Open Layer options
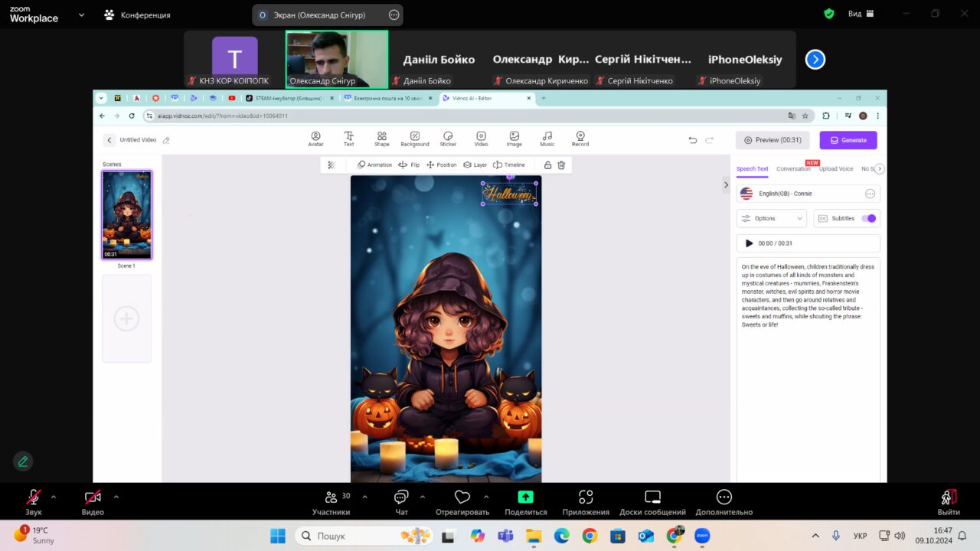 point(475,165)
